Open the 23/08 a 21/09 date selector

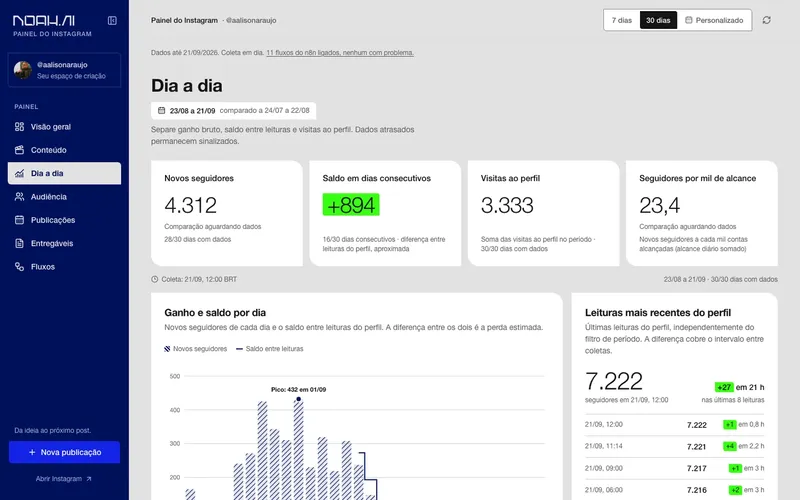(x=233, y=110)
